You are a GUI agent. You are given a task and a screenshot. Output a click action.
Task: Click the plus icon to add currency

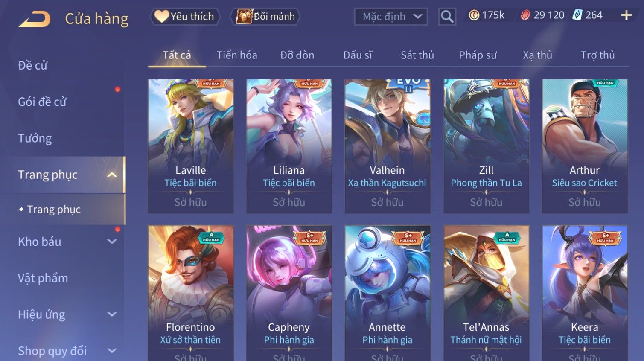point(626,16)
